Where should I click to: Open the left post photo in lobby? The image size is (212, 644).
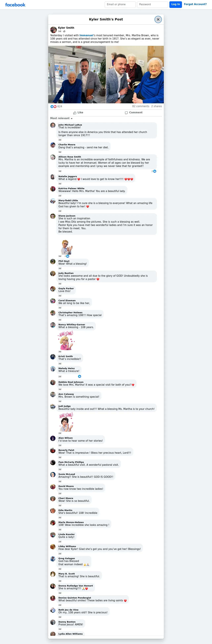click(x=77, y=74)
